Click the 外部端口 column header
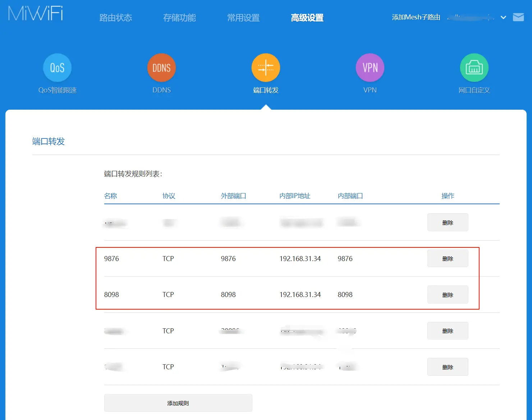 pyautogui.click(x=233, y=196)
